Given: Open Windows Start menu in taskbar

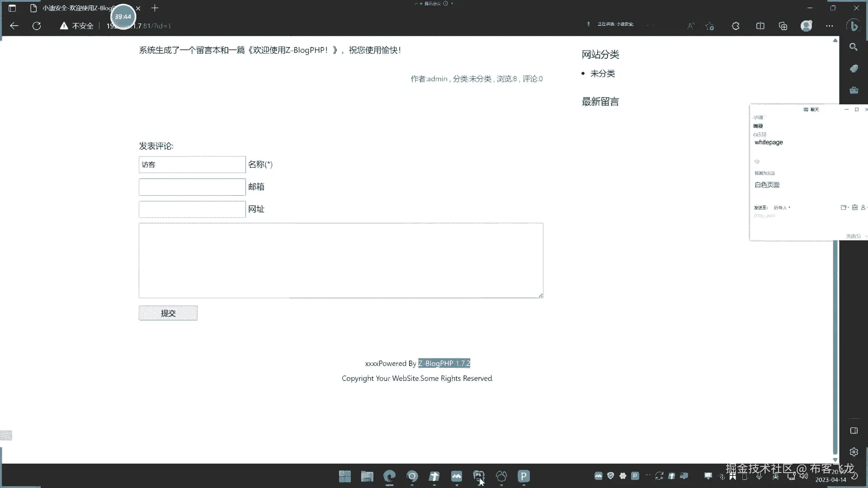Looking at the screenshot, I should 345,476.
